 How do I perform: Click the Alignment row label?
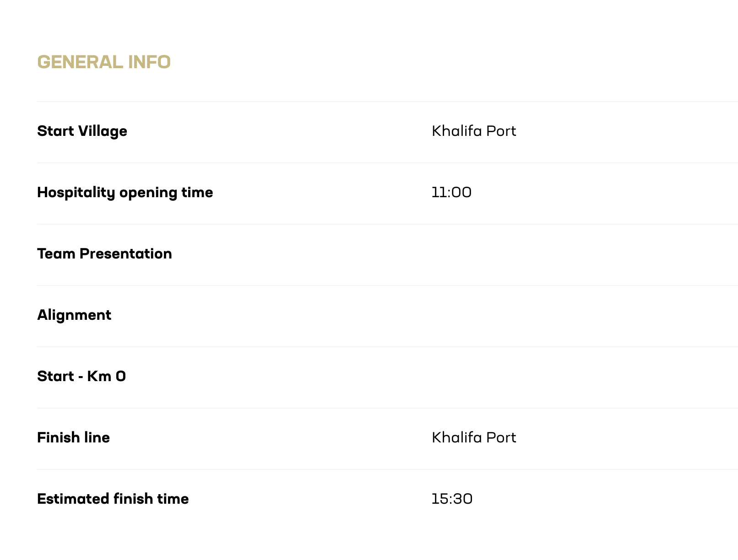[74, 315]
